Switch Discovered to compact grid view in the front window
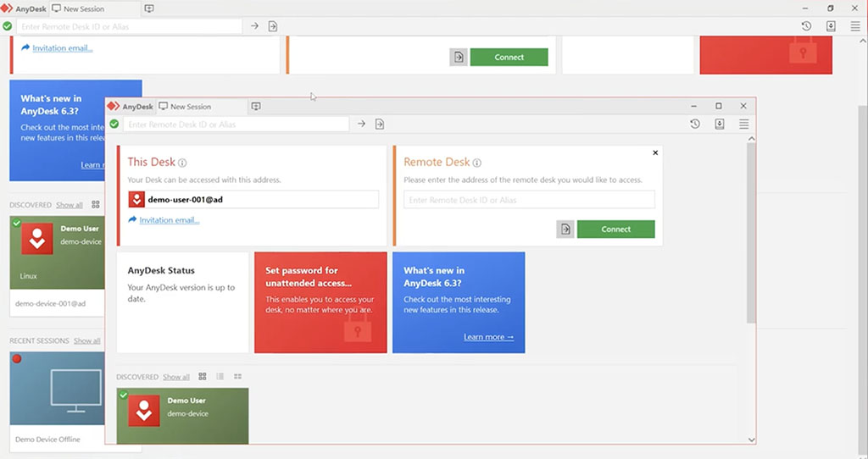The image size is (868, 459). [x=237, y=377]
